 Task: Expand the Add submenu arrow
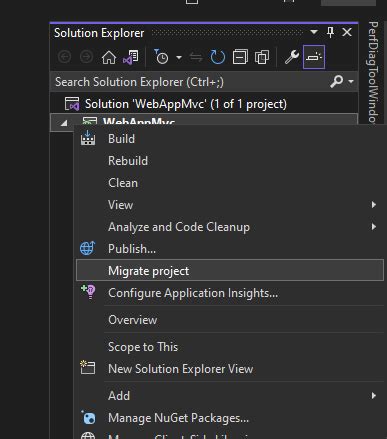click(x=374, y=395)
